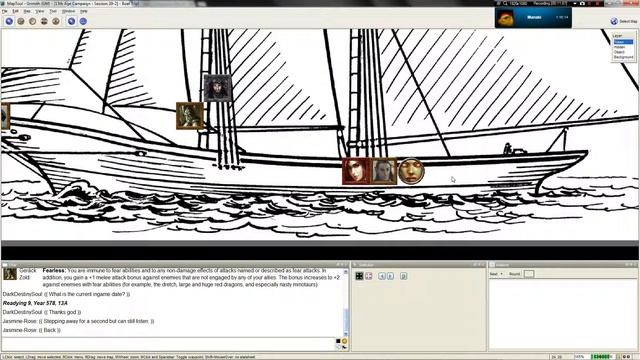Click the magnifier icon in recording bar
The image size is (640, 360).
tap(505, 3)
